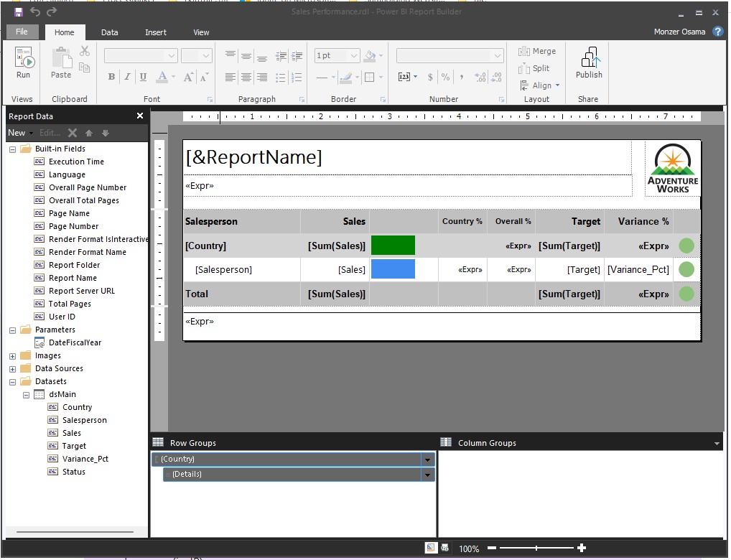731x560 pixels.
Task: Expand the Images folder
Action: pyautogui.click(x=12, y=356)
